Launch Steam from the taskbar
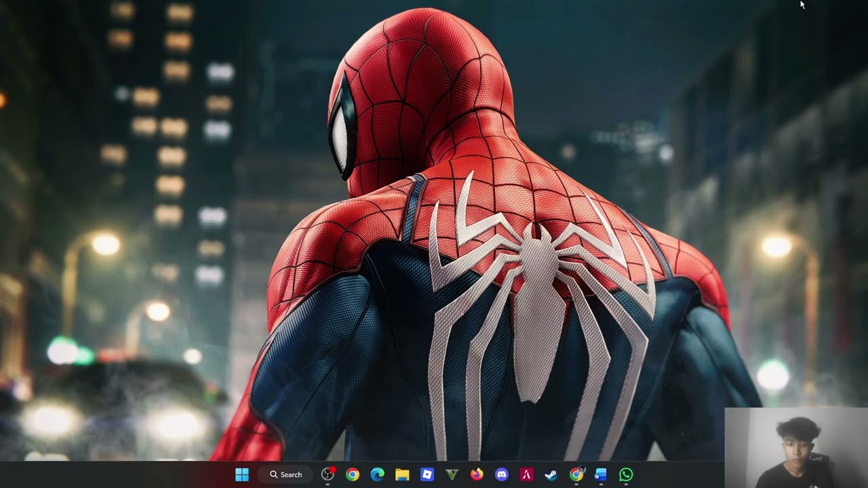Viewport: 868px width, 488px height. 551,474
